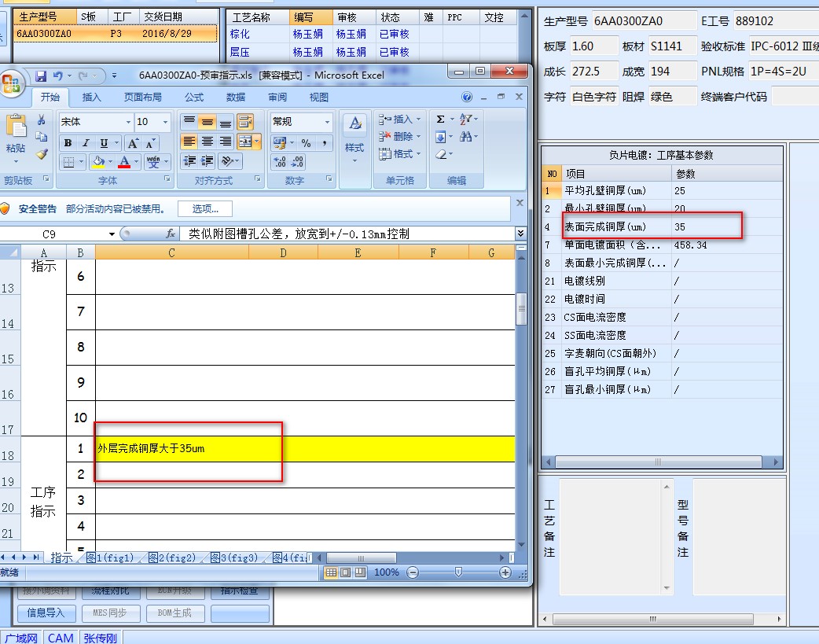Viewport: 819px width, 644px height.
Task: Open the font name dropdown (宋体)
Action: (x=128, y=122)
